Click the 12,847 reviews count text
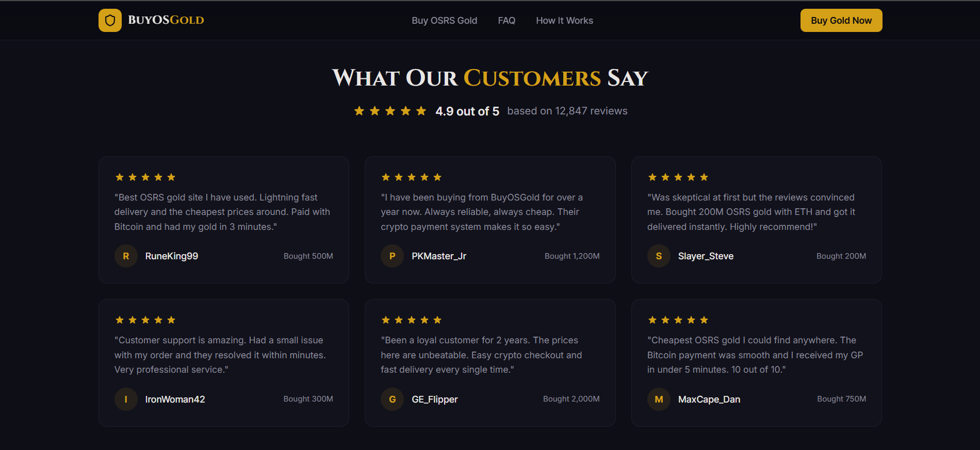The height and width of the screenshot is (450, 980). [567, 111]
